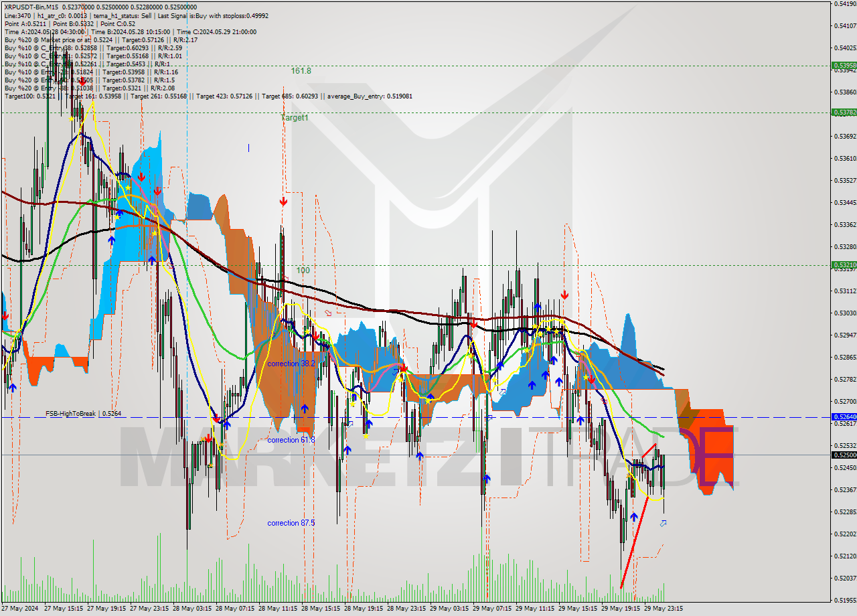Click the 29 May 03:15 time label
857x616 pixels.
(449, 609)
